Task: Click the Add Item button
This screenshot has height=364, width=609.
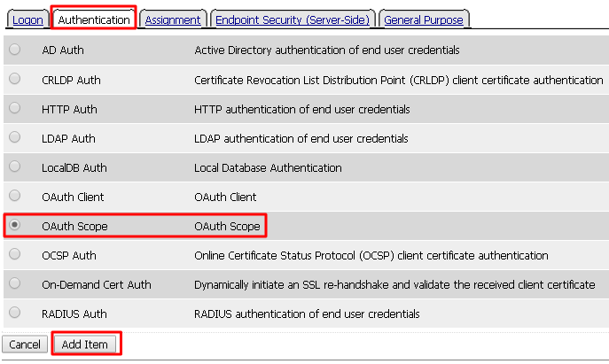Action: pos(85,345)
